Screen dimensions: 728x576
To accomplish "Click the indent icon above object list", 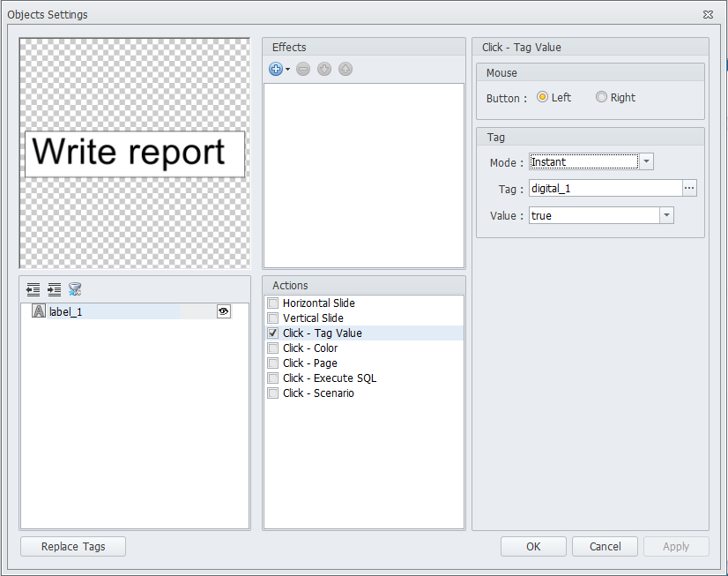I will [x=54, y=289].
